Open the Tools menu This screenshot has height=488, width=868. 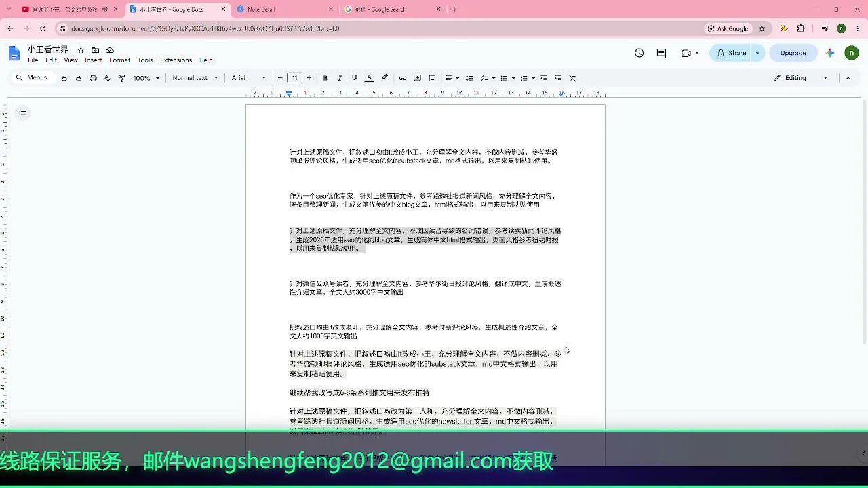click(145, 60)
